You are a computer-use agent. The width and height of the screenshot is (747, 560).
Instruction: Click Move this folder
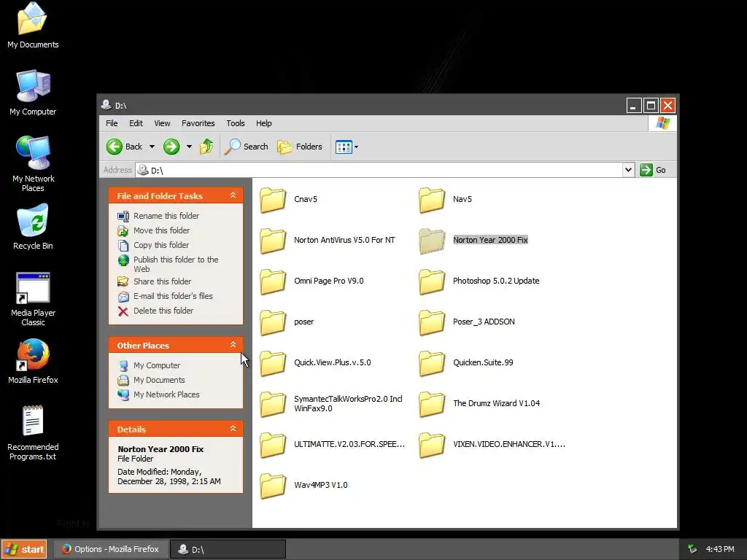pos(161,230)
